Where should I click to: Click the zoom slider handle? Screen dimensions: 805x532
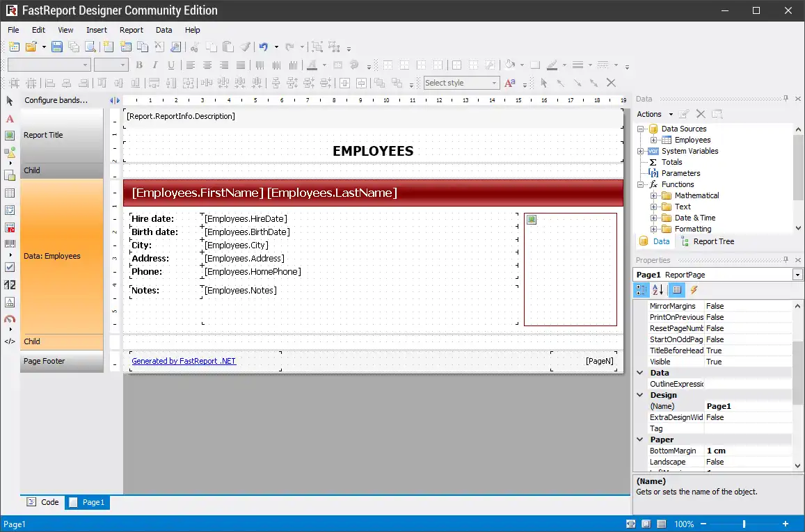click(744, 524)
